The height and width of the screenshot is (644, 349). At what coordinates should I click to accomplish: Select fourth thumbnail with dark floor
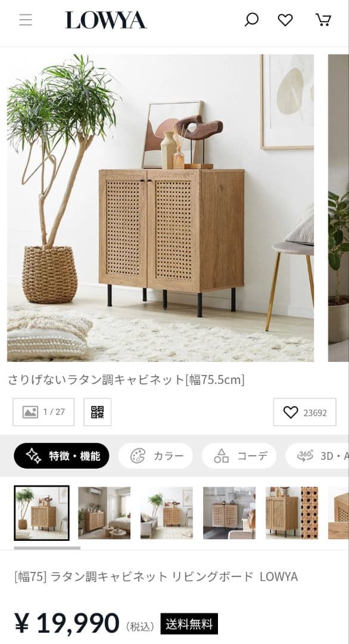pyautogui.click(x=229, y=513)
